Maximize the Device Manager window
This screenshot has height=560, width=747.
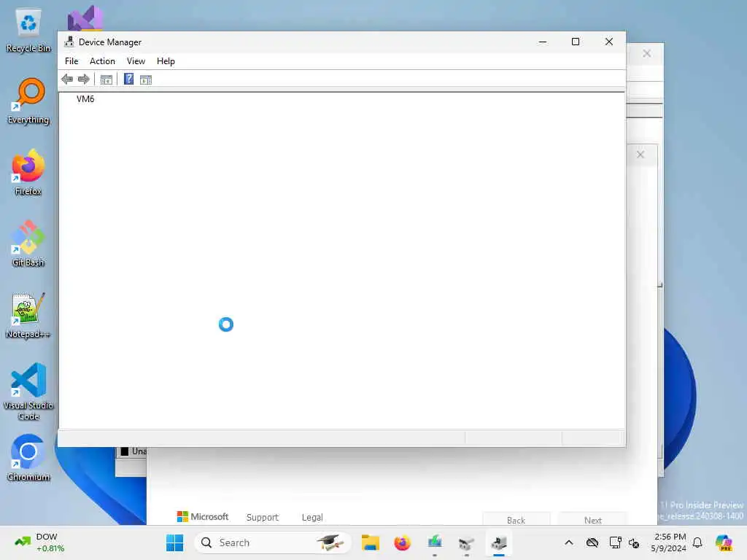pos(576,42)
